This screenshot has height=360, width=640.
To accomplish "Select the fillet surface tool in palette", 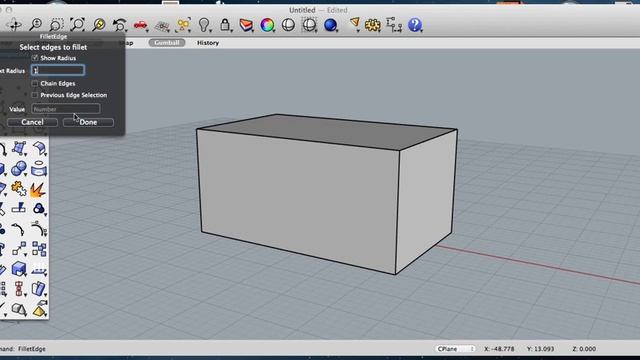I will pos(39,149).
